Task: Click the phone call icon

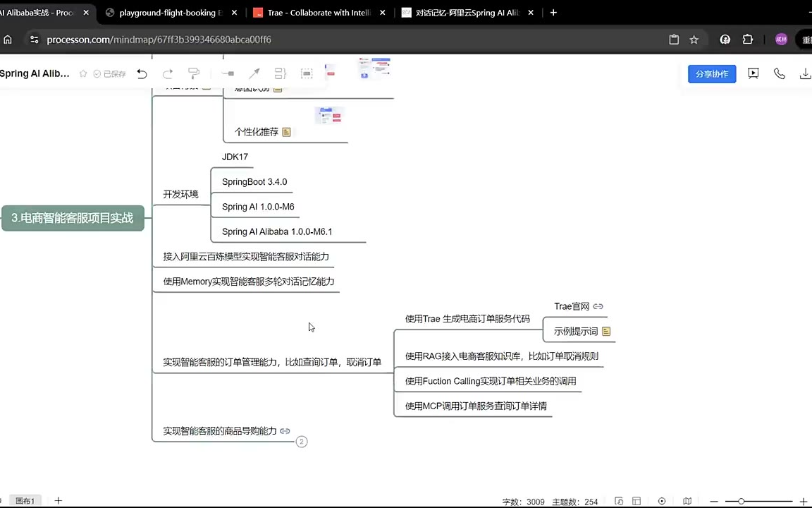Action: pyautogui.click(x=779, y=73)
